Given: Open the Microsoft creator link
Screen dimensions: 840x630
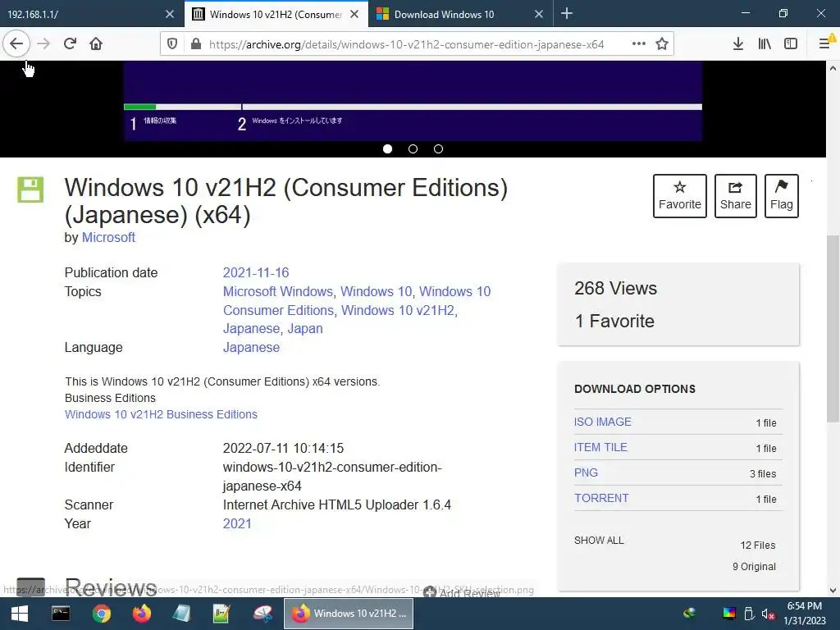Looking at the screenshot, I should 108,237.
